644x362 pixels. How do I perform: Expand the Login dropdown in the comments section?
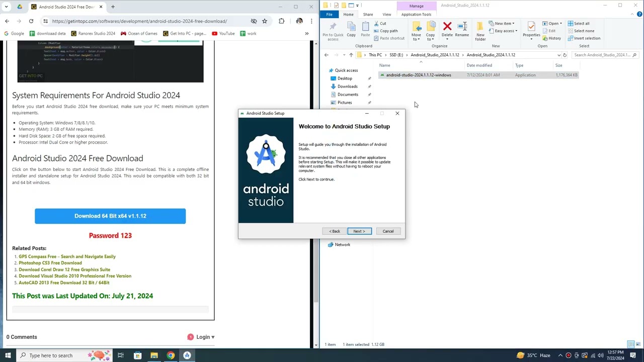pyautogui.click(x=205, y=337)
